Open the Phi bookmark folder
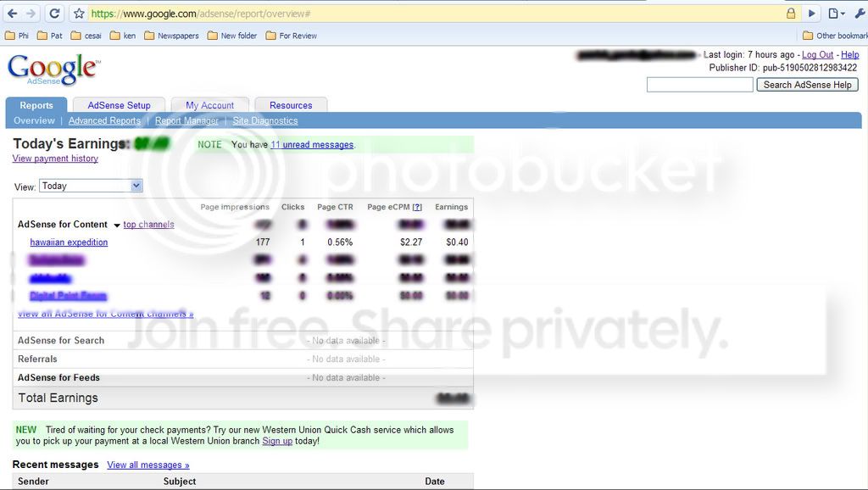The height and width of the screenshot is (490, 868). click(x=17, y=36)
